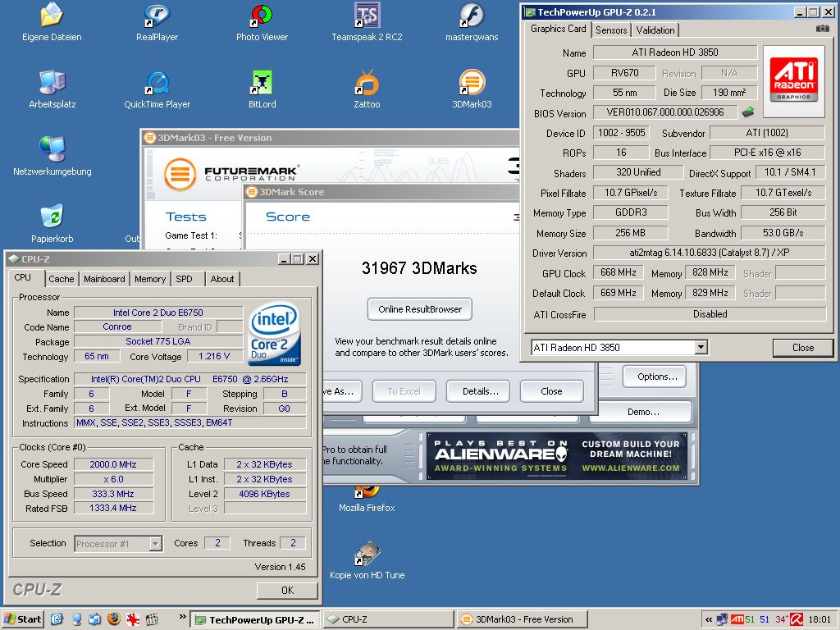The image size is (840, 630).
Task: Open the Validation tab in GPU-Z
Action: click(655, 30)
